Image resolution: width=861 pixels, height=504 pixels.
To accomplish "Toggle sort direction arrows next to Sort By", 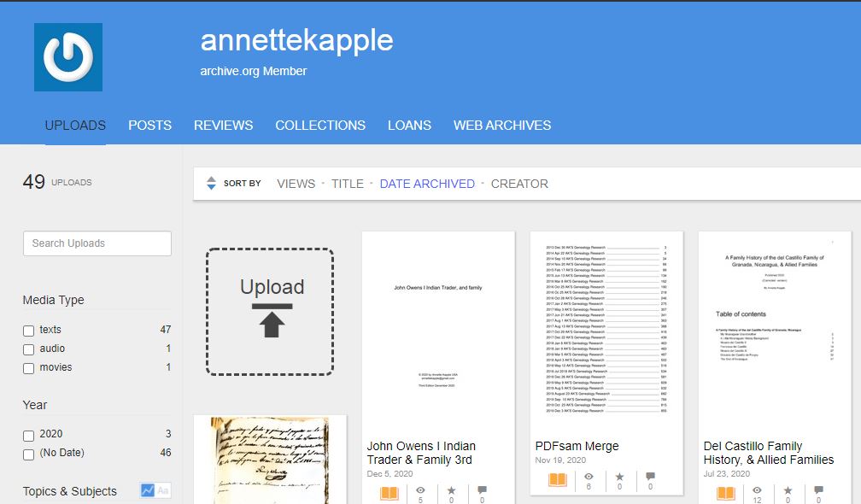I will tap(212, 184).
